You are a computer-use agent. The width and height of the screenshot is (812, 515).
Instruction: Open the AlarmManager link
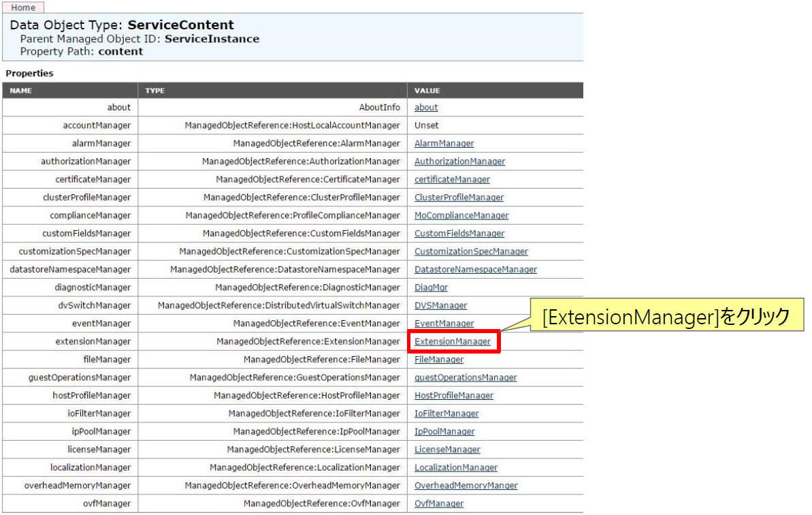pos(444,144)
